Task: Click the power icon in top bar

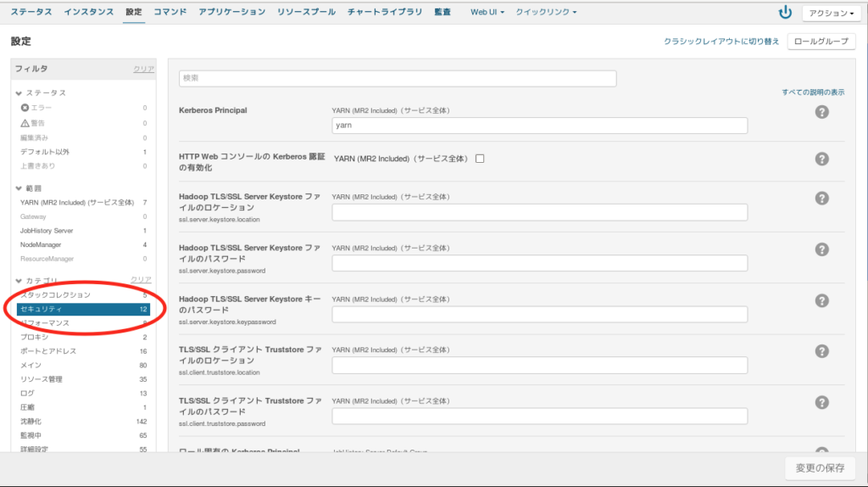Action: [785, 12]
